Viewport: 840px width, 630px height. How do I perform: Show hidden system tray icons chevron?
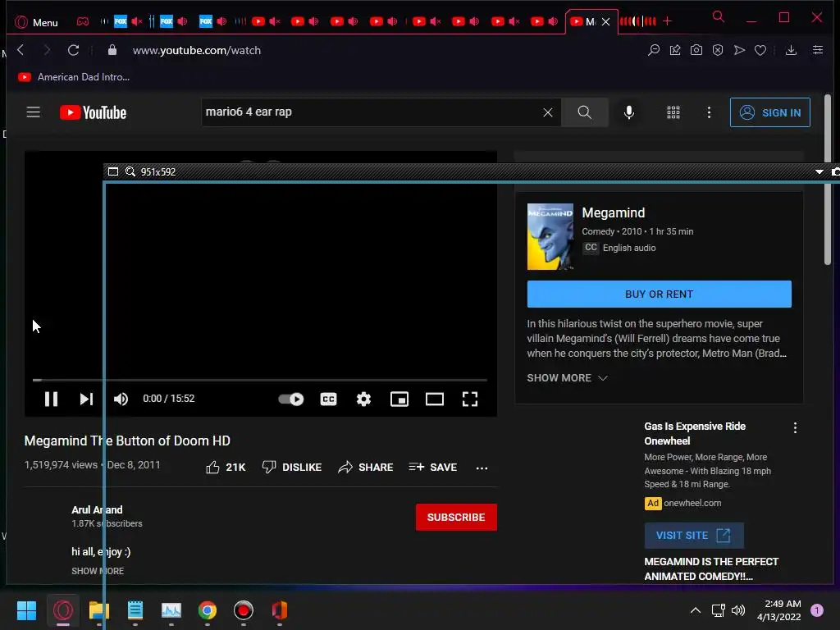[696, 610]
